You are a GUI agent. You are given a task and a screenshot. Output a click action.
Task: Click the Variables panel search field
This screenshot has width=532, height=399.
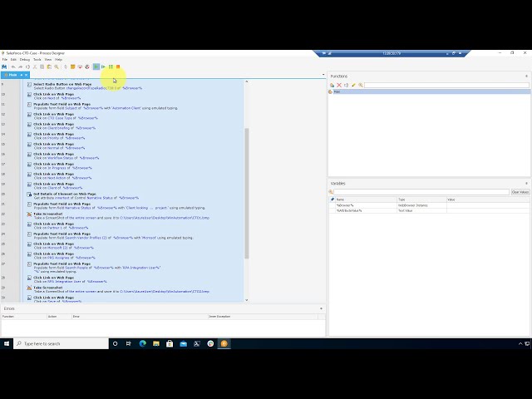[421, 192]
